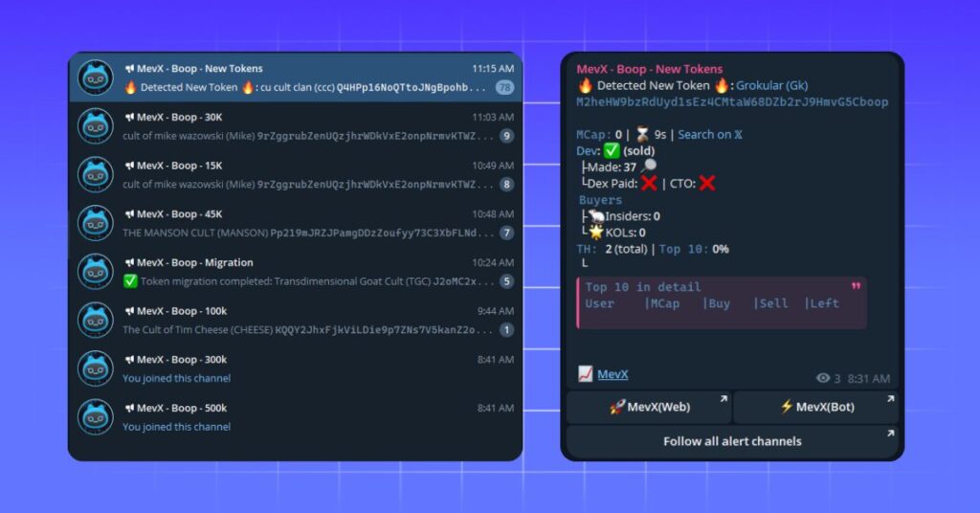Click the magnifier icon next to Made: 37

point(649,167)
